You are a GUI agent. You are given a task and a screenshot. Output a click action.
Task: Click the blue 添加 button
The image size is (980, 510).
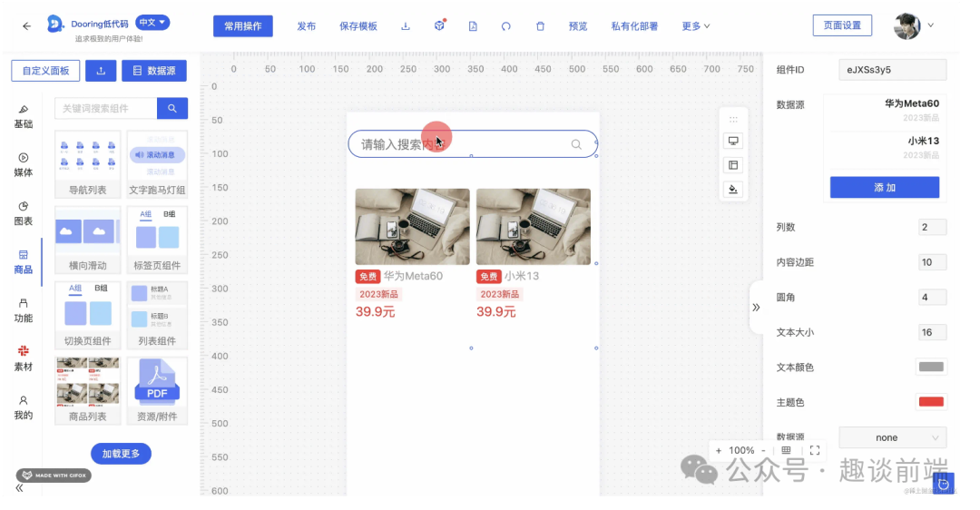[x=885, y=188]
